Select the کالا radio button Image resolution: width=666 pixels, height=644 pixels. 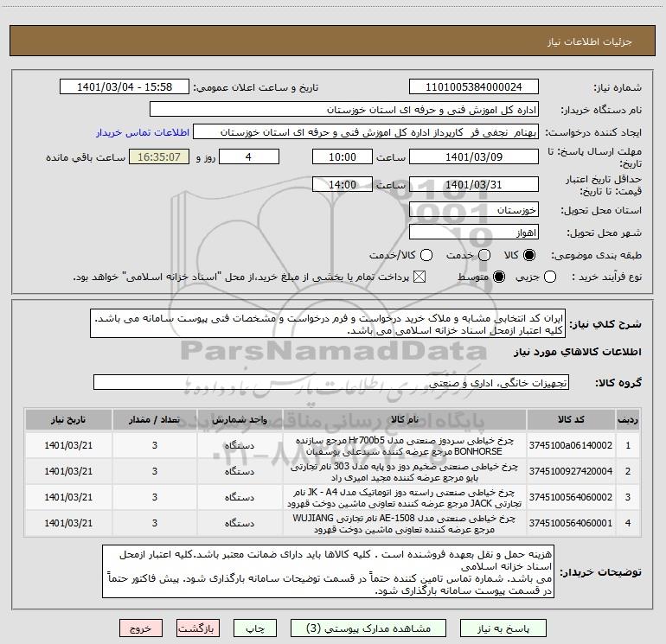tap(529, 255)
